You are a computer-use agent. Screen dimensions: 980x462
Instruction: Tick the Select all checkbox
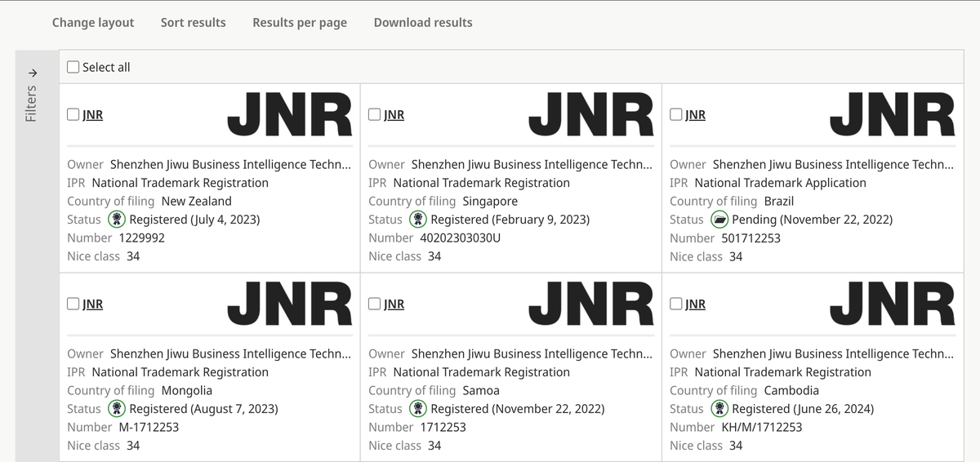73,67
